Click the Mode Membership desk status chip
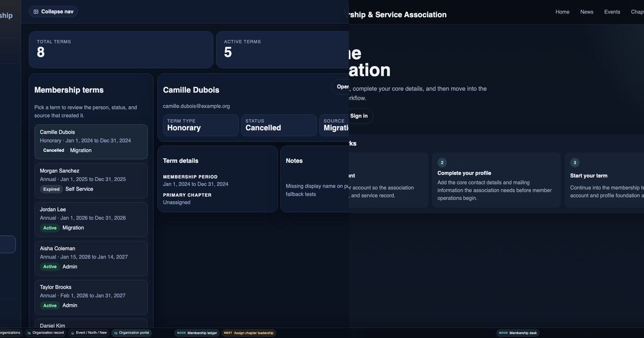This screenshot has height=338, width=644. tap(517, 333)
